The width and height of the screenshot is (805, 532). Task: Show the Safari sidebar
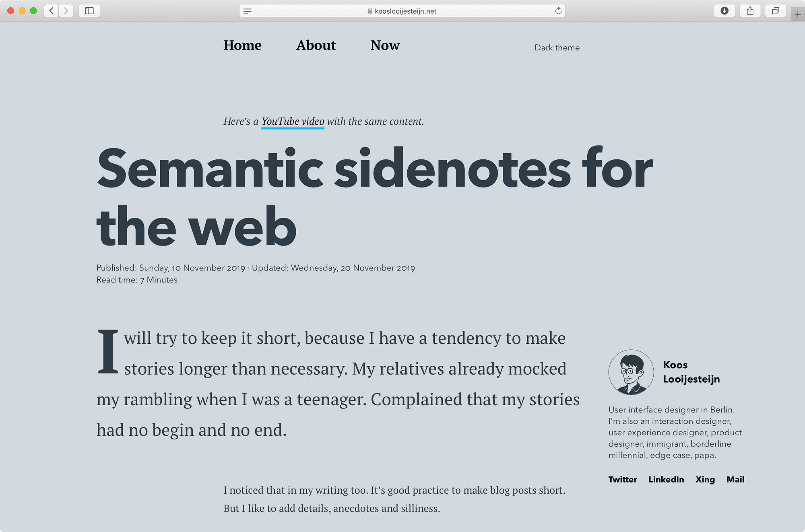click(x=89, y=11)
